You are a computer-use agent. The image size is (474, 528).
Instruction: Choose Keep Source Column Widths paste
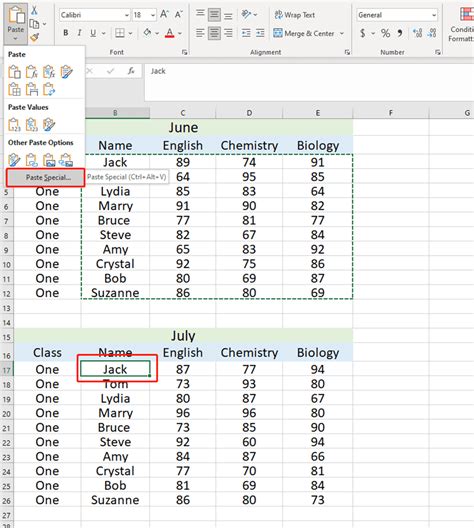point(32,89)
